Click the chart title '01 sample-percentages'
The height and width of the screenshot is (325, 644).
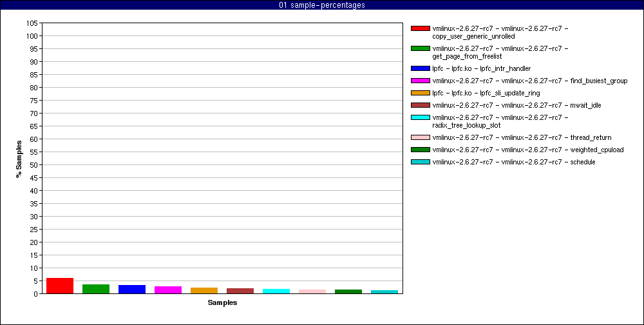(322, 5)
